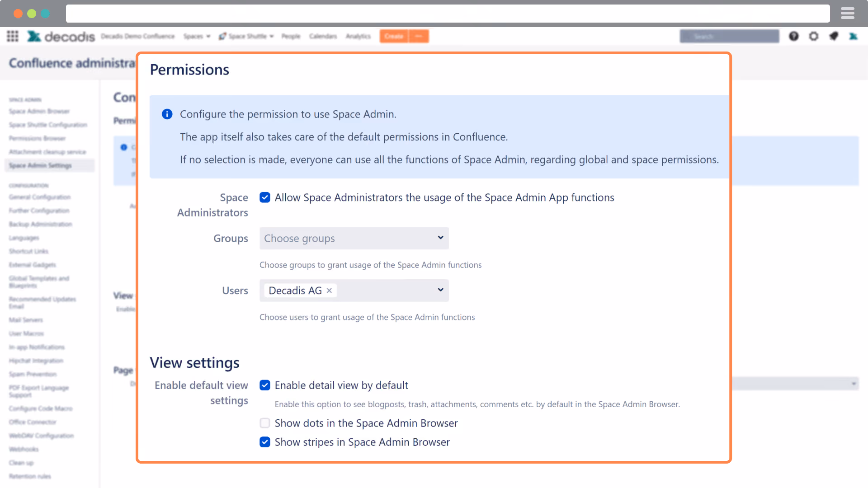Open External Gadgets in sidebar
The image size is (868, 488).
point(33,265)
